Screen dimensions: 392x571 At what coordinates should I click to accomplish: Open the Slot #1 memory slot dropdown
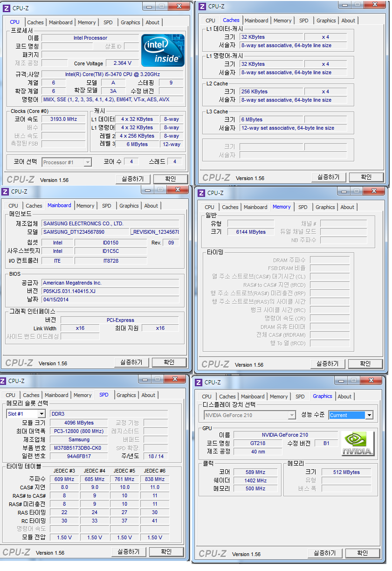pos(41,414)
